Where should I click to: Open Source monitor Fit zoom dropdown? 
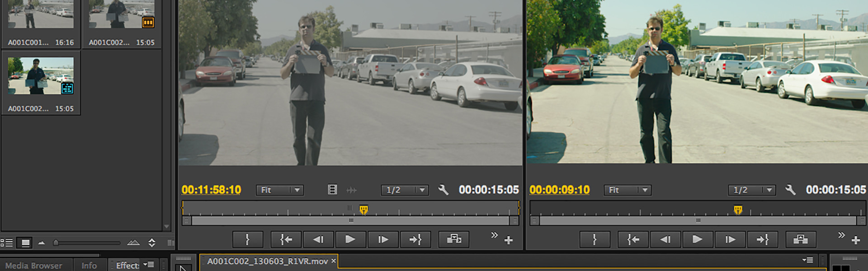tap(279, 190)
